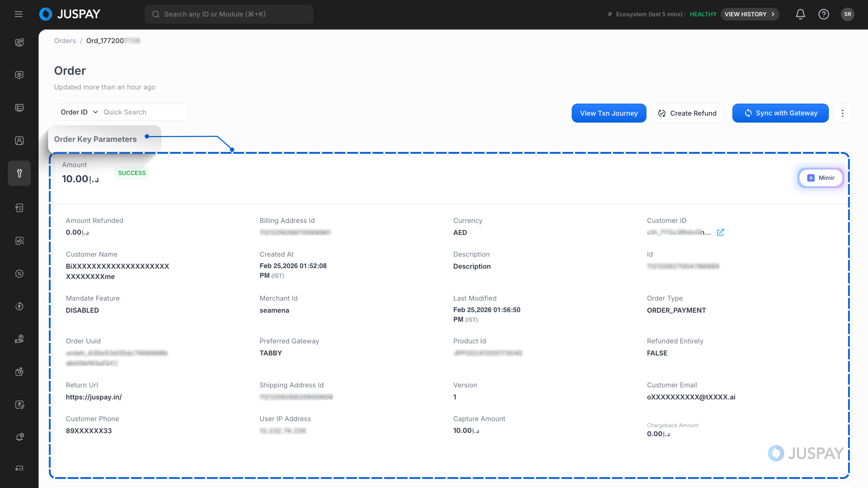Screen dimensions: 868x488
Task: Click the Refunded Entirely value FALSE
Action: pyautogui.click(x=657, y=353)
